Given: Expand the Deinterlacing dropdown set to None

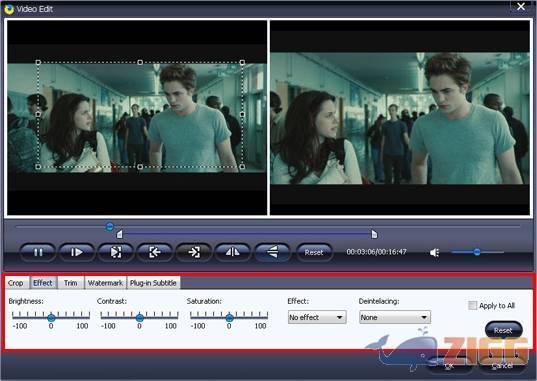Looking at the screenshot, I should pos(395,317).
